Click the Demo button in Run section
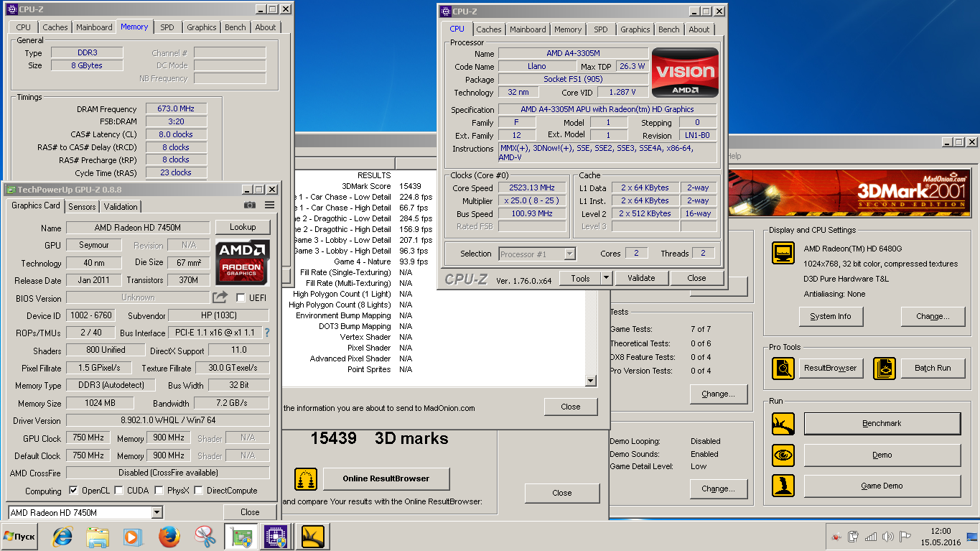 pos(882,455)
